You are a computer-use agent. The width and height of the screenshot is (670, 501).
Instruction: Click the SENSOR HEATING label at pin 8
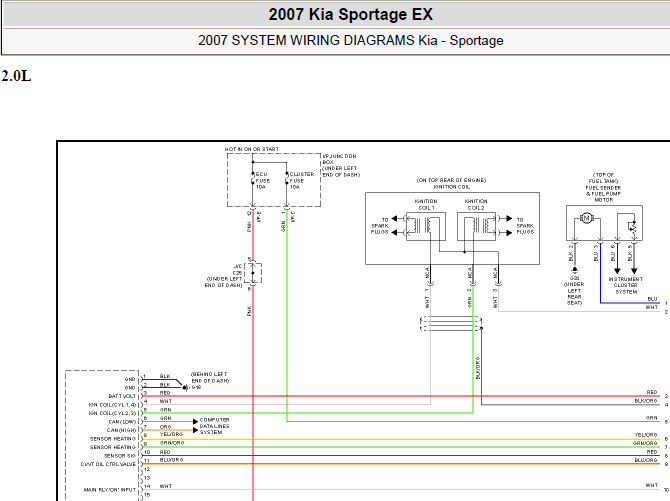click(113, 439)
